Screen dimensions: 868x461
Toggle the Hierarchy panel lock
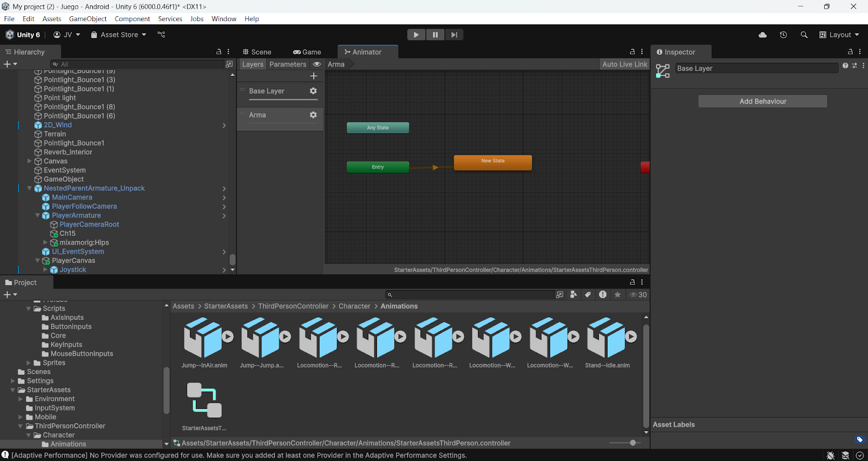click(219, 52)
